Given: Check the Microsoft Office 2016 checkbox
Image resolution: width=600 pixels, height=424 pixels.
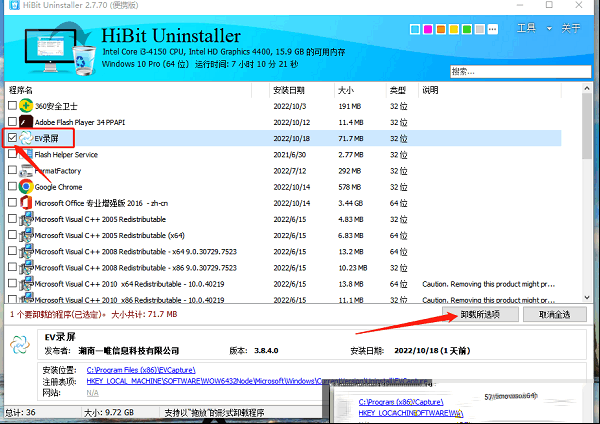Looking at the screenshot, I should tap(12, 202).
